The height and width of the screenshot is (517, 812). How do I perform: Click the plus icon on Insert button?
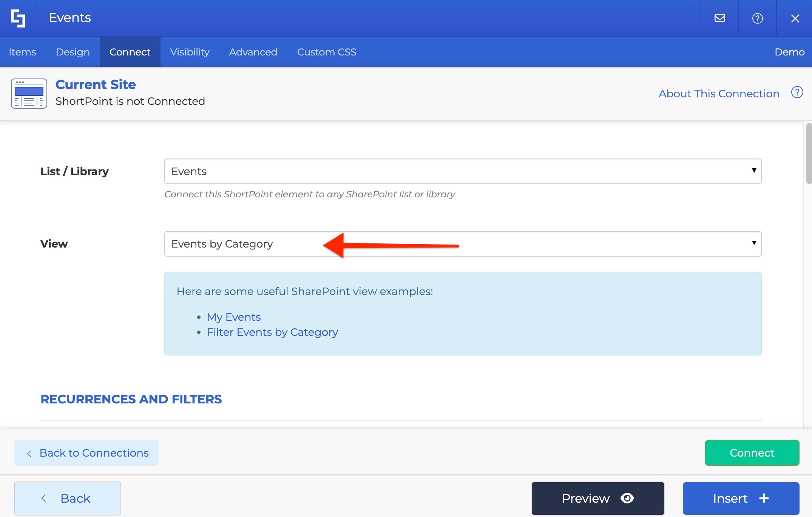[764, 498]
